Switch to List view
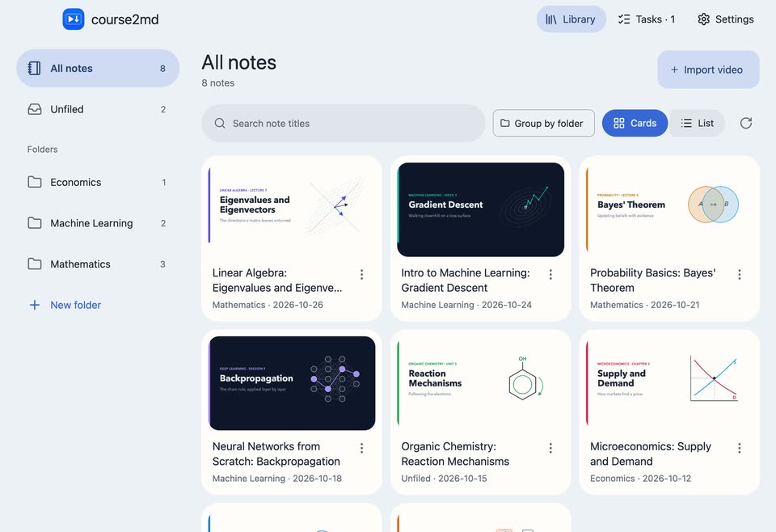This screenshot has width=776, height=532. click(697, 123)
